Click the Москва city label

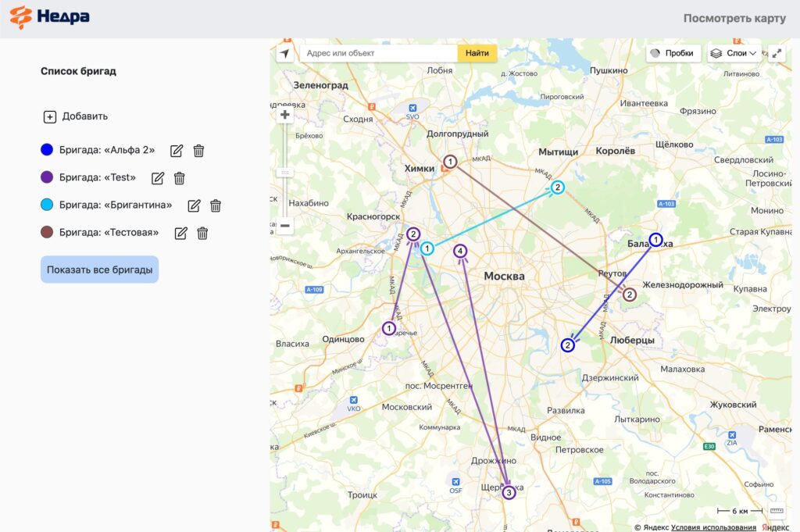pyautogui.click(x=504, y=276)
